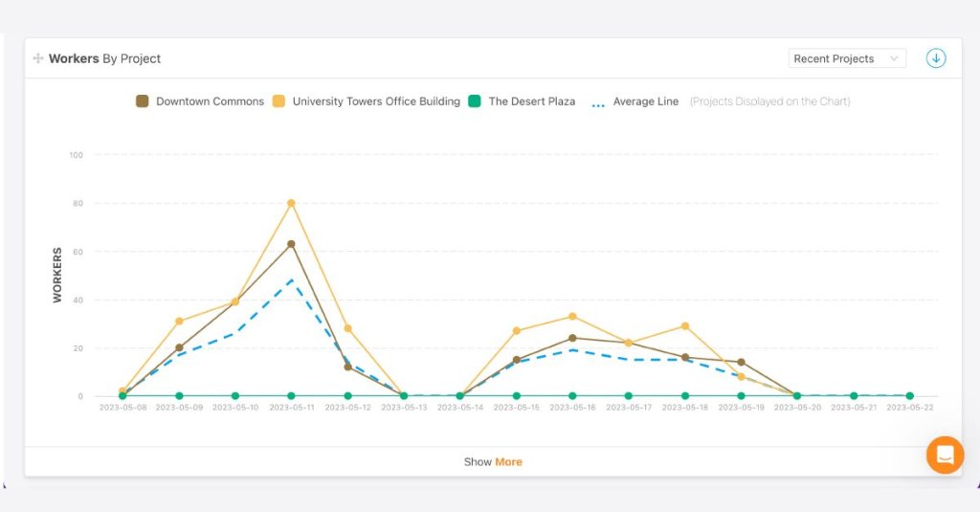Click Show More below the chart
Image resolution: width=980 pixels, height=512 pixels.
493,461
